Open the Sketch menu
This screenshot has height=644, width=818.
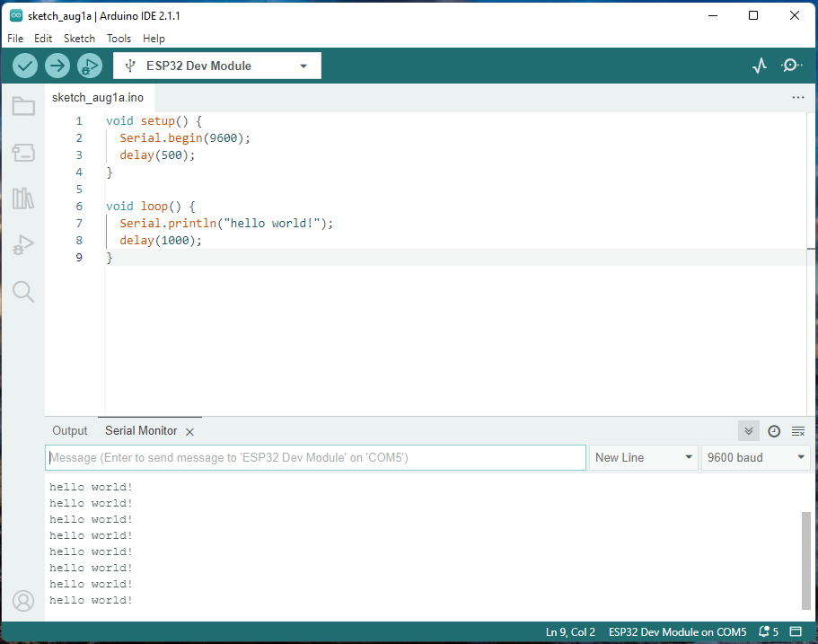click(79, 39)
